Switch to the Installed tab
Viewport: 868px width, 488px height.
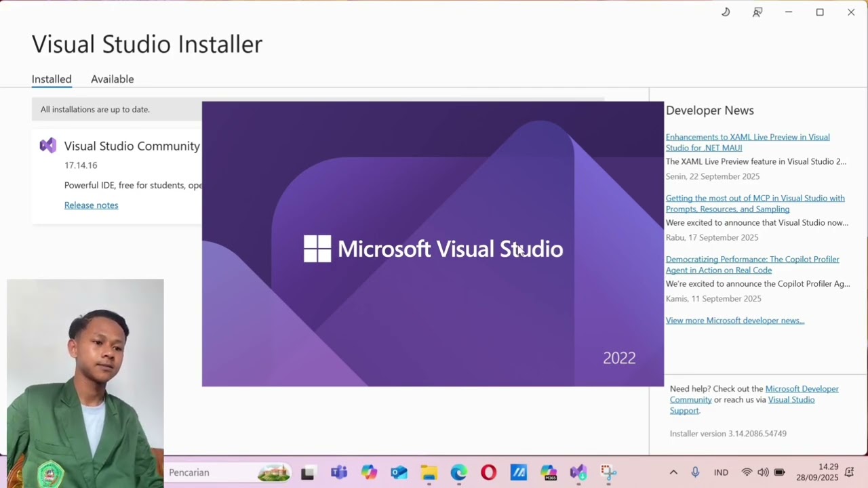point(52,79)
